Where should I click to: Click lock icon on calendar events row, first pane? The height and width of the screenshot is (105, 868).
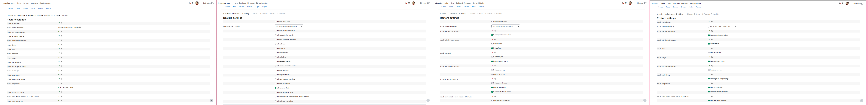[x=62, y=62]
